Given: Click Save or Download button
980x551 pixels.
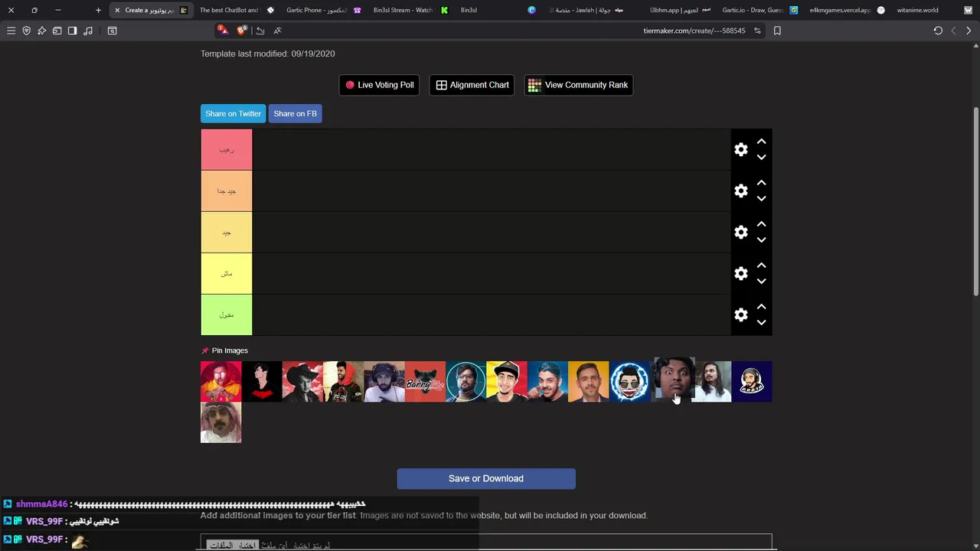Looking at the screenshot, I should [486, 478].
